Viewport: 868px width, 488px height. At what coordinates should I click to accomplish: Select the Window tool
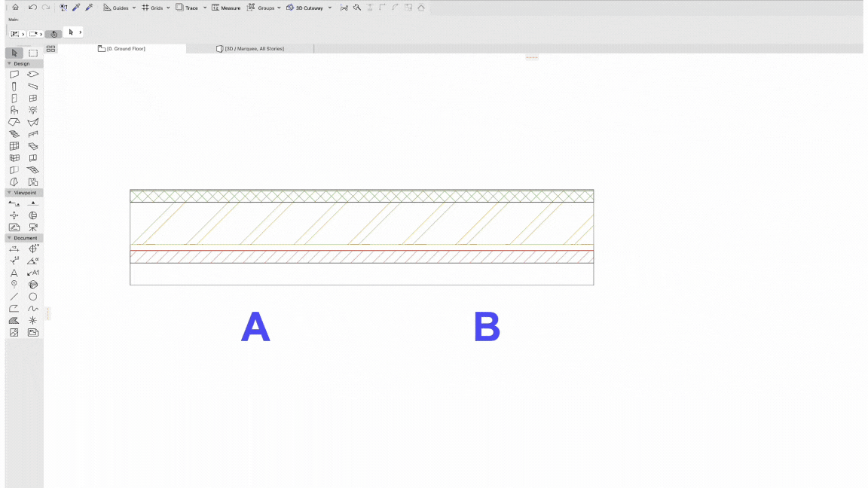pos(33,99)
